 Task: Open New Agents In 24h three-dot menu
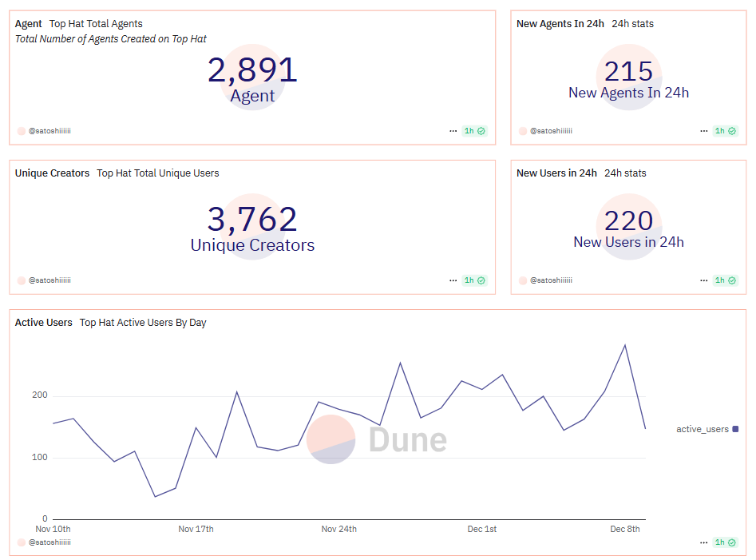[x=704, y=131]
